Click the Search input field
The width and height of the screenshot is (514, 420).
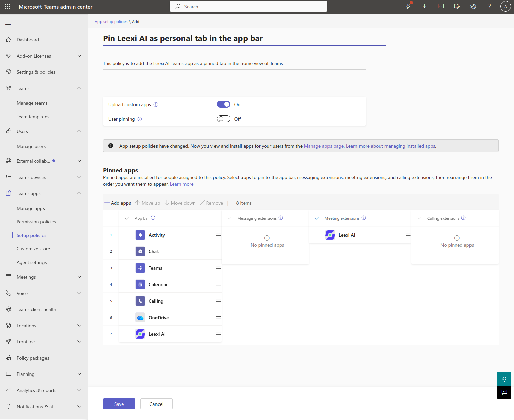(x=249, y=6)
